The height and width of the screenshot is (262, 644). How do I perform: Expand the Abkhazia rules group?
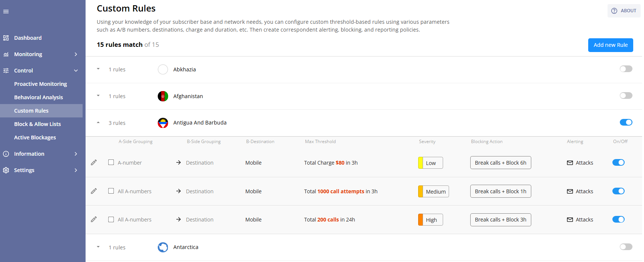[98, 69]
